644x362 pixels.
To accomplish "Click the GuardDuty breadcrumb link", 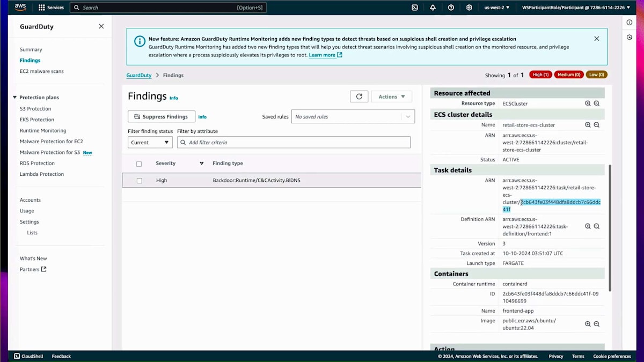I will (x=139, y=75).
